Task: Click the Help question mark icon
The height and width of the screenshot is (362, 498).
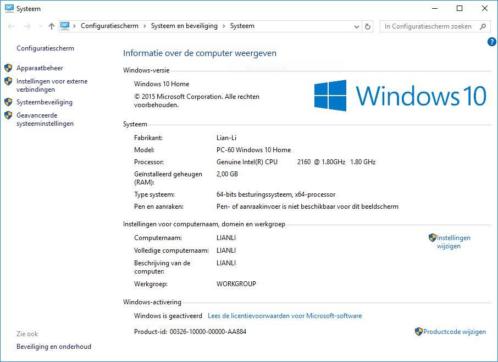Action: point(491,42)
